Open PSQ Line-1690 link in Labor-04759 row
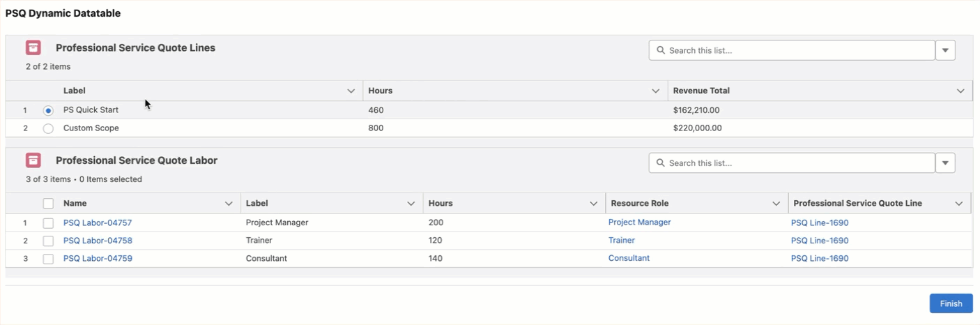 820,259
